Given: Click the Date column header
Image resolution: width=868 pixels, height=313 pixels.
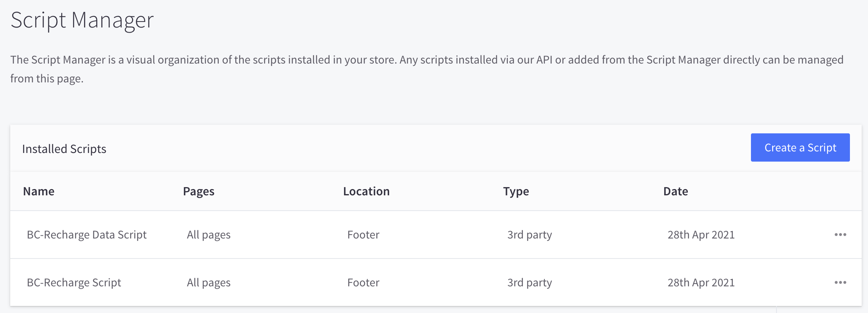Looking at the screenshot, I should pos(676,191).
